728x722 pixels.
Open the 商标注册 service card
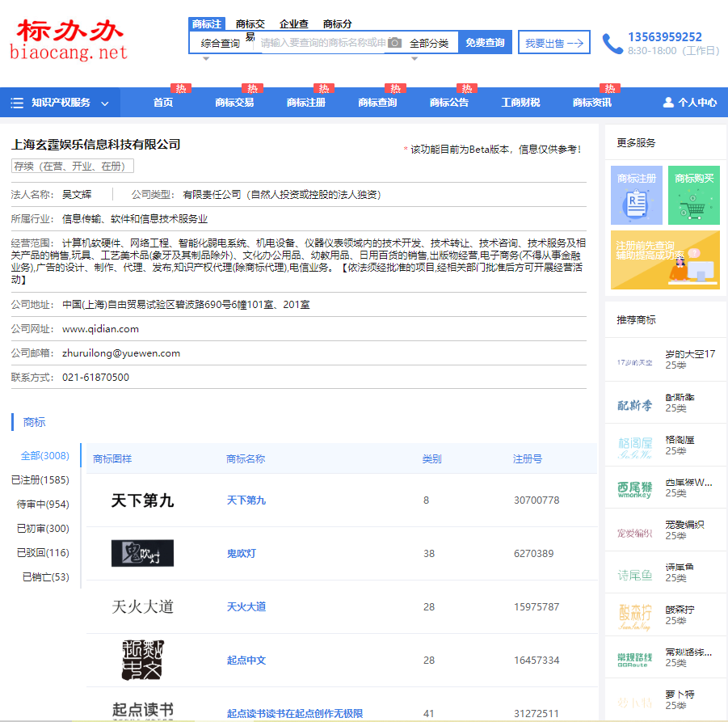pos(636,195)
